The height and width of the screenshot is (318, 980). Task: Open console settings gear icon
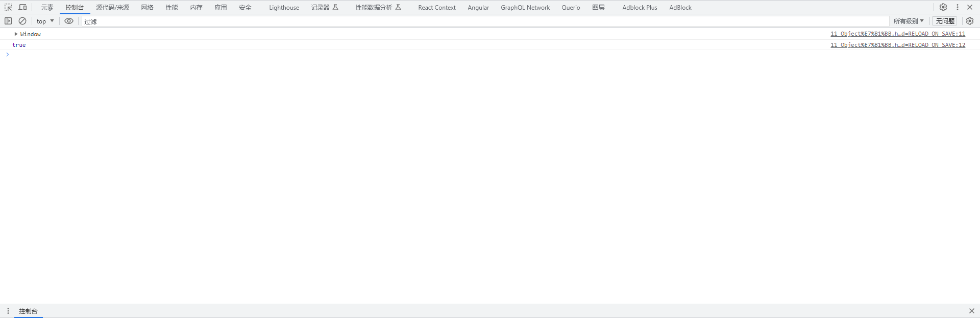click(x=970, y=21)
